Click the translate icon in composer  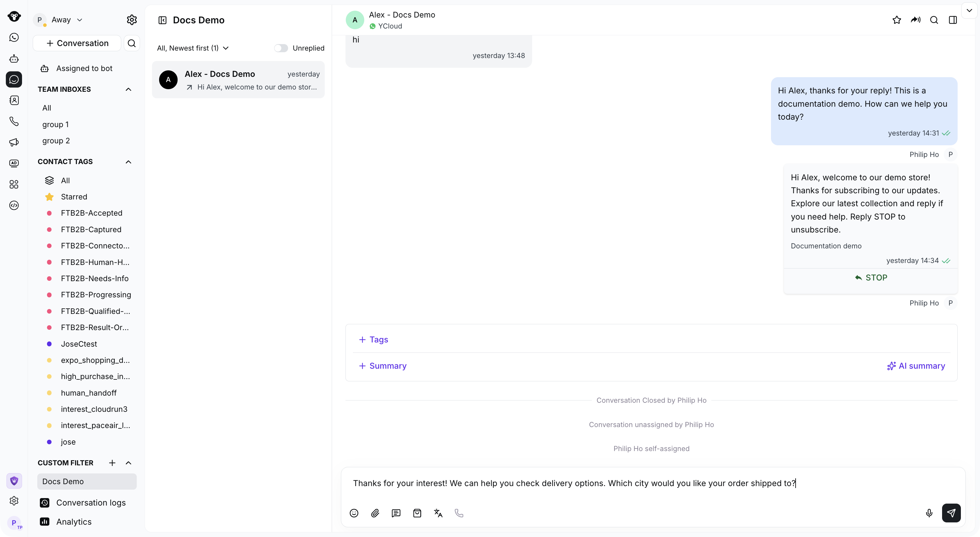point(438,513)
